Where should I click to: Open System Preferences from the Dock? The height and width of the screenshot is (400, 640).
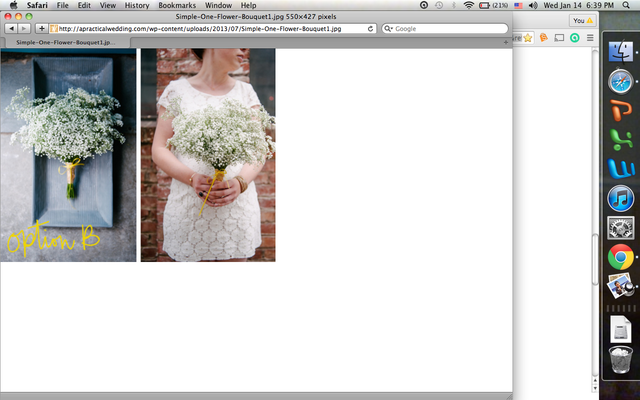click(621, 228)
